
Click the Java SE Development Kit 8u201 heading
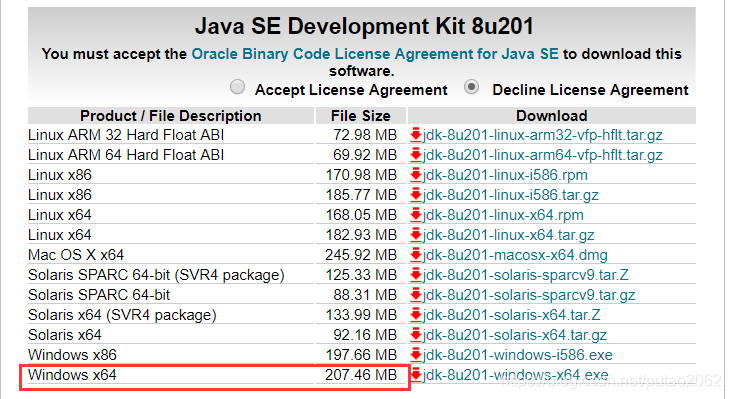point(364,26)
